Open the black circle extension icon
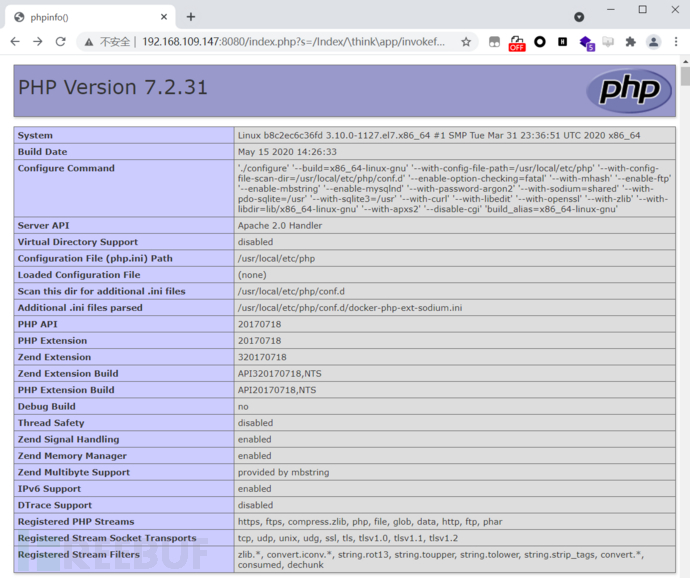The image size is (690, 578). (x=540, y=42)
